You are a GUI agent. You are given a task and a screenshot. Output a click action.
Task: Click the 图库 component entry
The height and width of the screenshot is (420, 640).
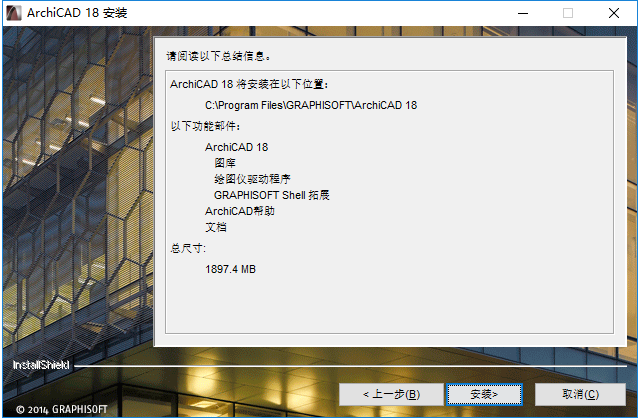tap(225, 163)
